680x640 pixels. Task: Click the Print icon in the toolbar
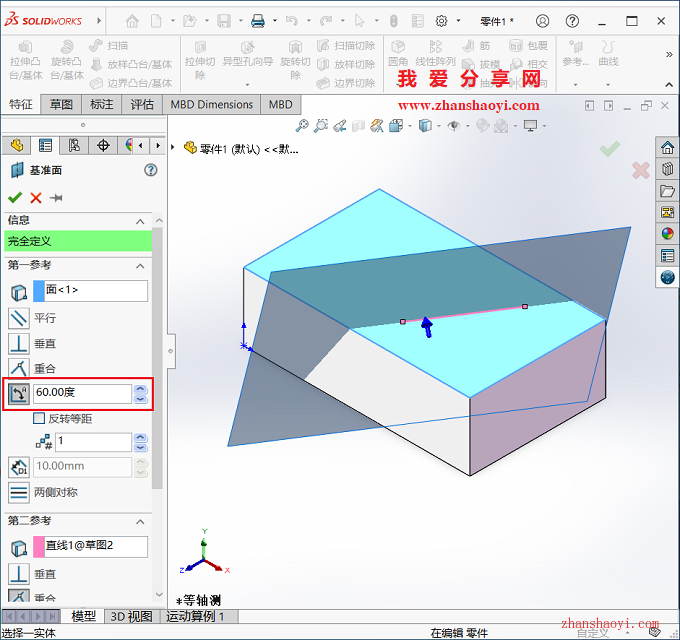coord(258,20)
